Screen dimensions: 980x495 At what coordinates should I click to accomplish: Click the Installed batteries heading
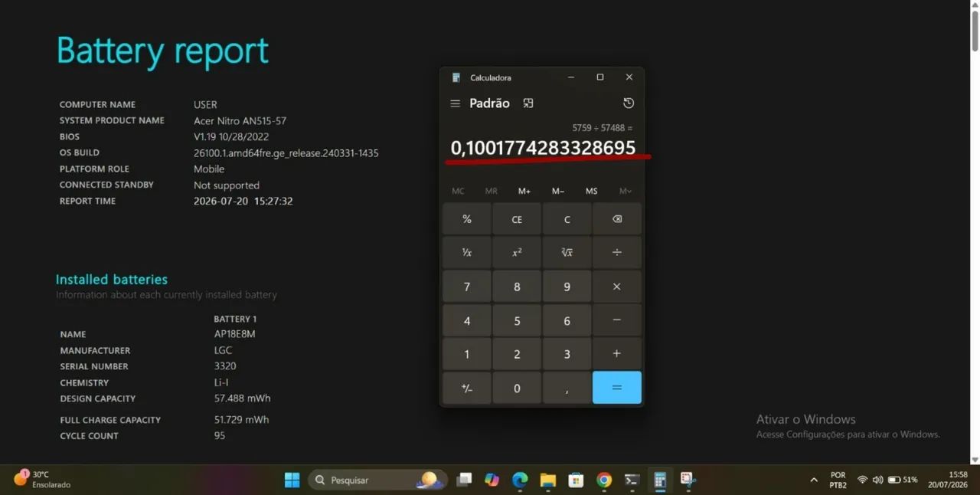(x=112, y=280)
